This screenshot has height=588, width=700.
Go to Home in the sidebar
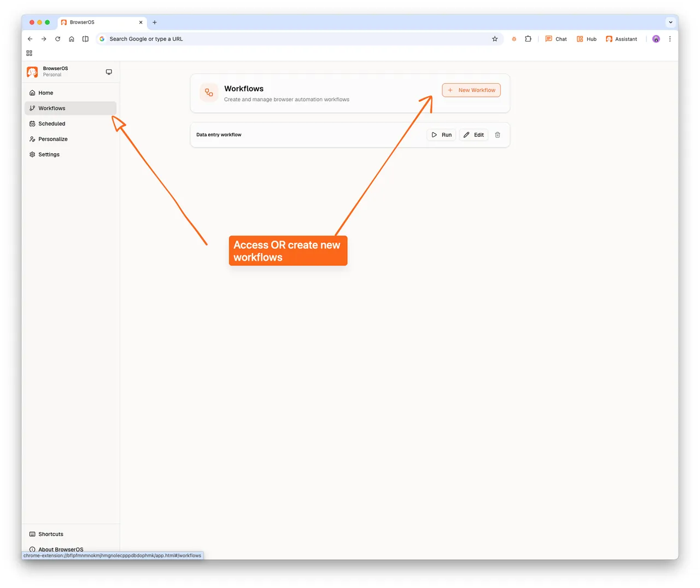tap(71, 93)
